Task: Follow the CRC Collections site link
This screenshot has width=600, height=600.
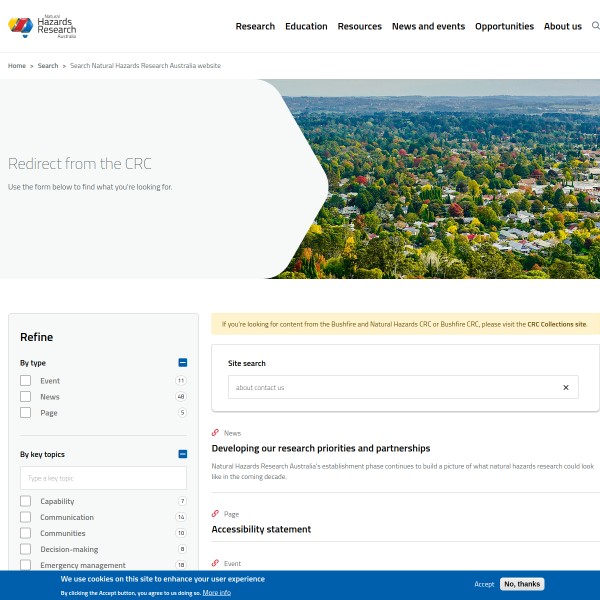Action: coord(556,324)
